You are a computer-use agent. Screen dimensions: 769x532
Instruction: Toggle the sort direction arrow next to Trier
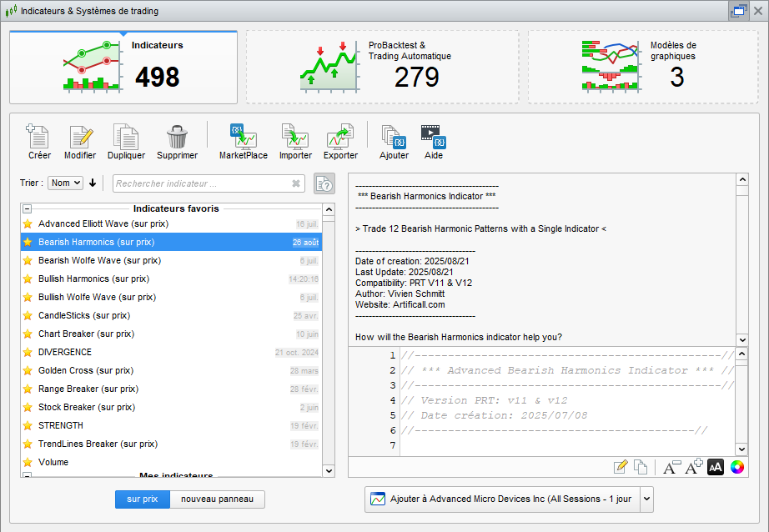coord(93,183)
